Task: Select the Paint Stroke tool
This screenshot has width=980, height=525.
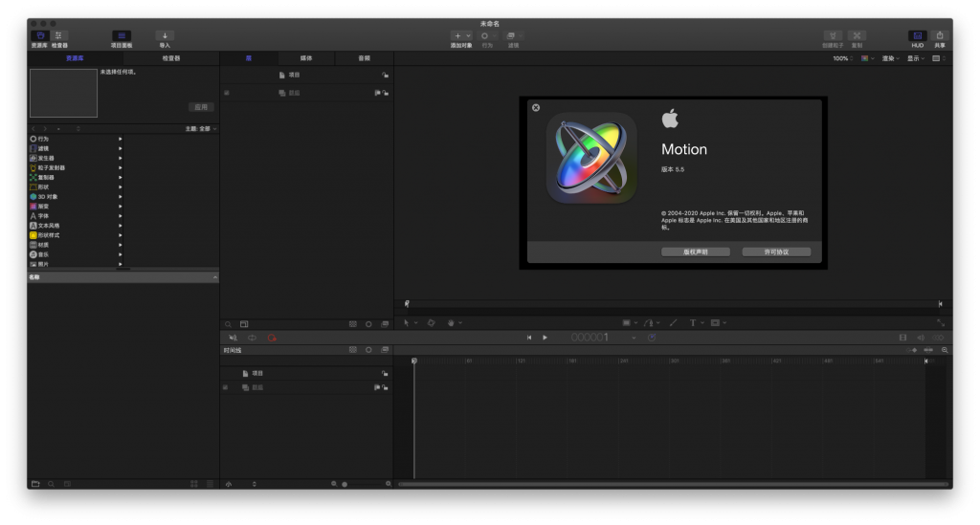Action: (x=673, y=322)
